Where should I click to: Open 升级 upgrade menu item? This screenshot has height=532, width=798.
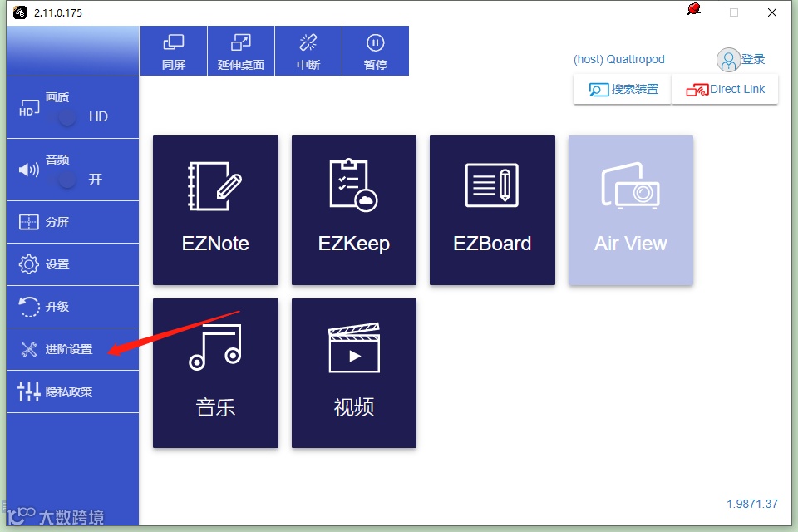73,307
